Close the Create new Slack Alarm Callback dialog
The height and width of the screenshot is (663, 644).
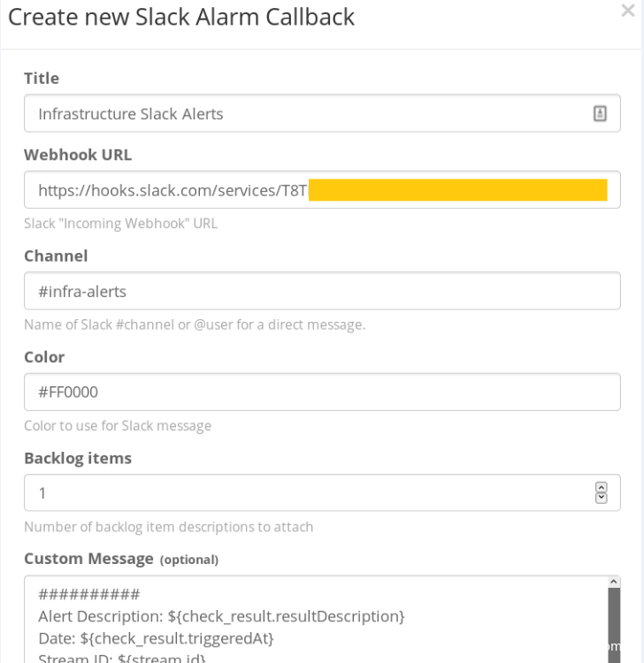[628, 13]
